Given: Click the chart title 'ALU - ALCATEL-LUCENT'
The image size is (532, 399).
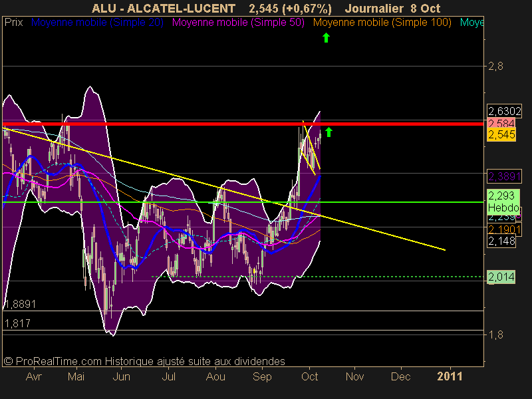Looking at the screenshot, I should pyautogui.click(x=163, y=8).
